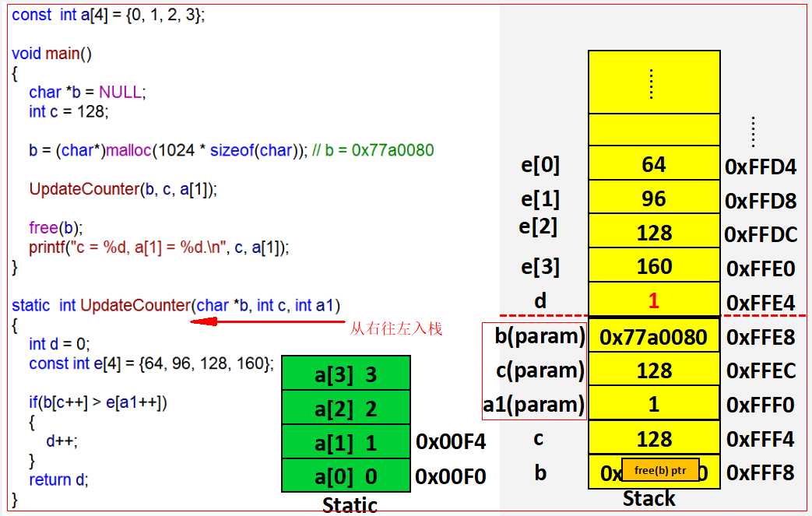Select the green comment '// b = 0x77a0080'
Viewport: 812px width, 516px height.
point(373,151)
